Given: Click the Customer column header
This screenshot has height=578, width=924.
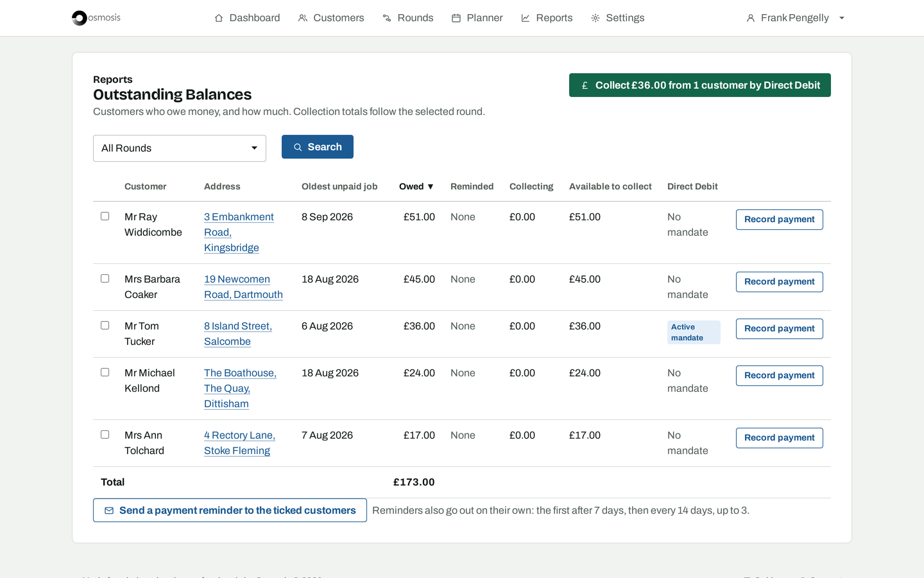Looking at the screenshot, I should tap(145, 186).
